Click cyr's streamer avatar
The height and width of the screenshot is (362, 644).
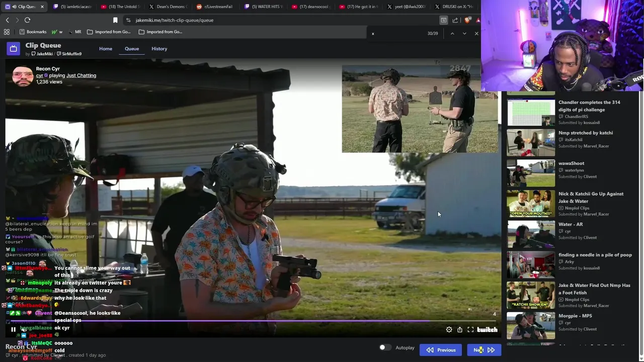click(23, 76)
